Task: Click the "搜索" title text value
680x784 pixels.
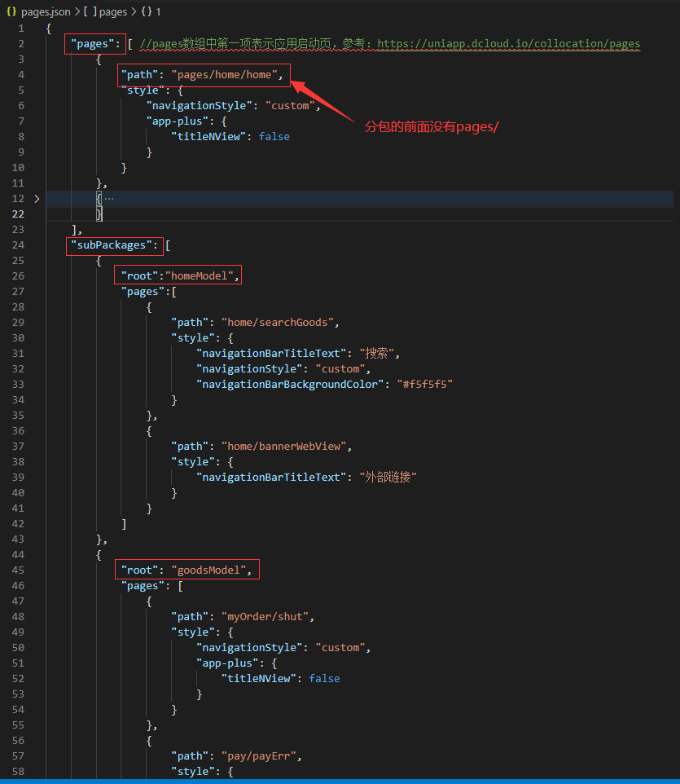Action: pos(377,354)
